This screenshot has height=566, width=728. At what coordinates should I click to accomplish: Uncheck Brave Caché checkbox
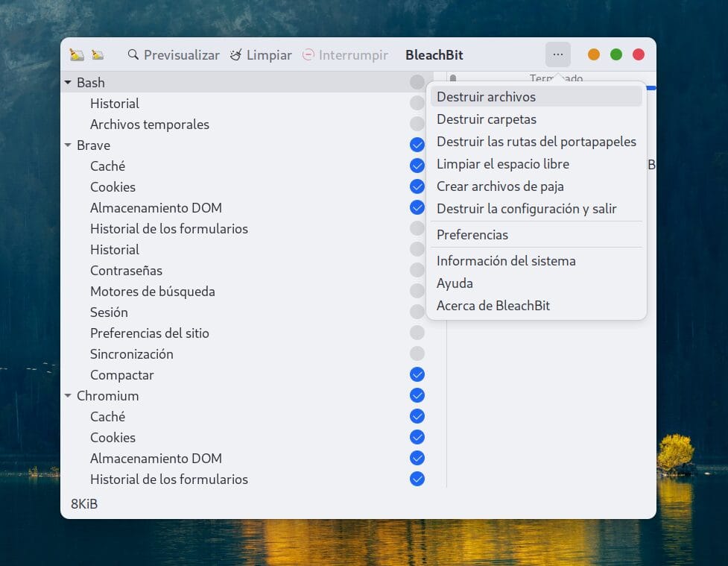point(417,166)
